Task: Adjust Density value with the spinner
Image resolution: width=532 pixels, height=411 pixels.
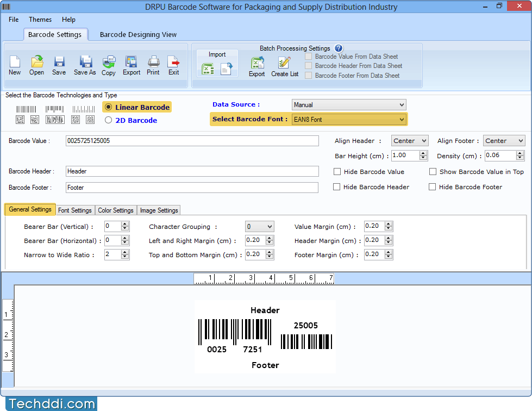Action: (x=520, y=155)
